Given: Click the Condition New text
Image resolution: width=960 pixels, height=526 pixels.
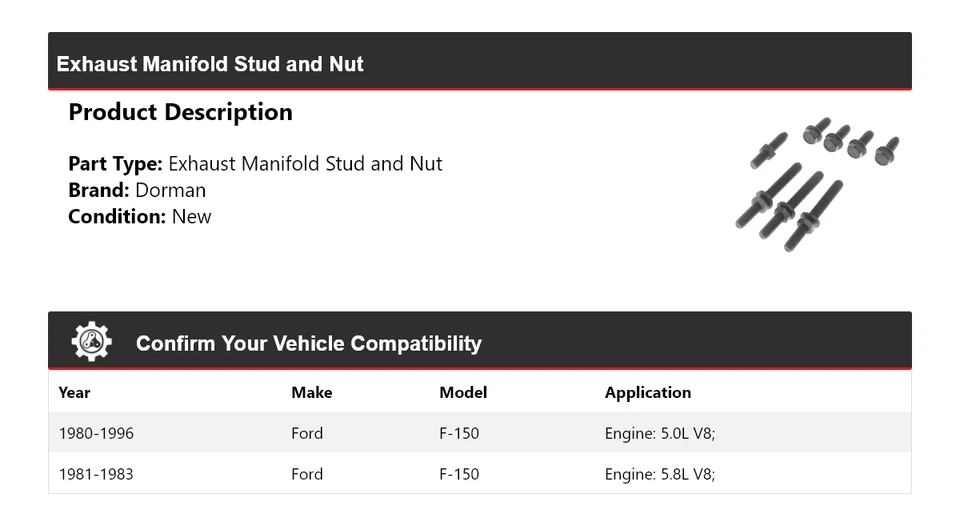Looking at the screenshot, I should point(140,216).
